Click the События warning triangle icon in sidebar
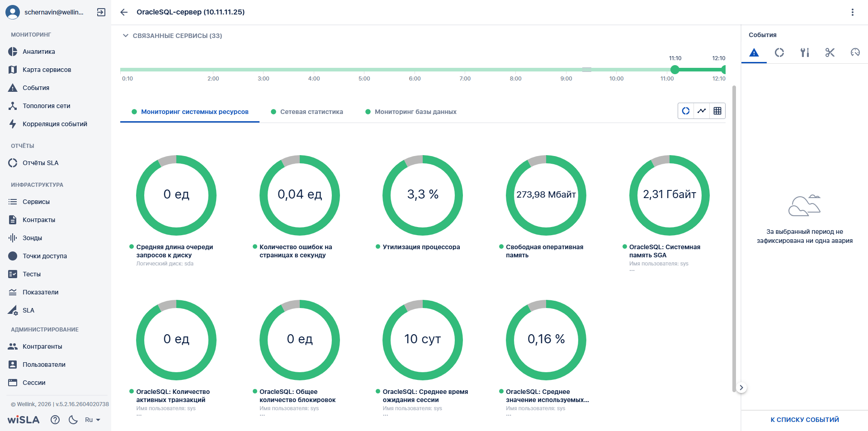868x431 pixels. pyautogui.click(x=13, y=88)
